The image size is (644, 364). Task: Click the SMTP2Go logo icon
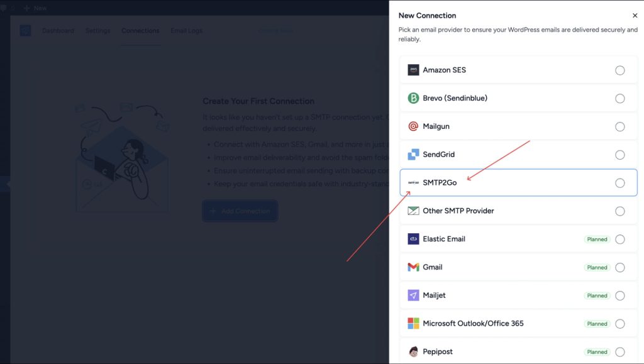[413, 182]
